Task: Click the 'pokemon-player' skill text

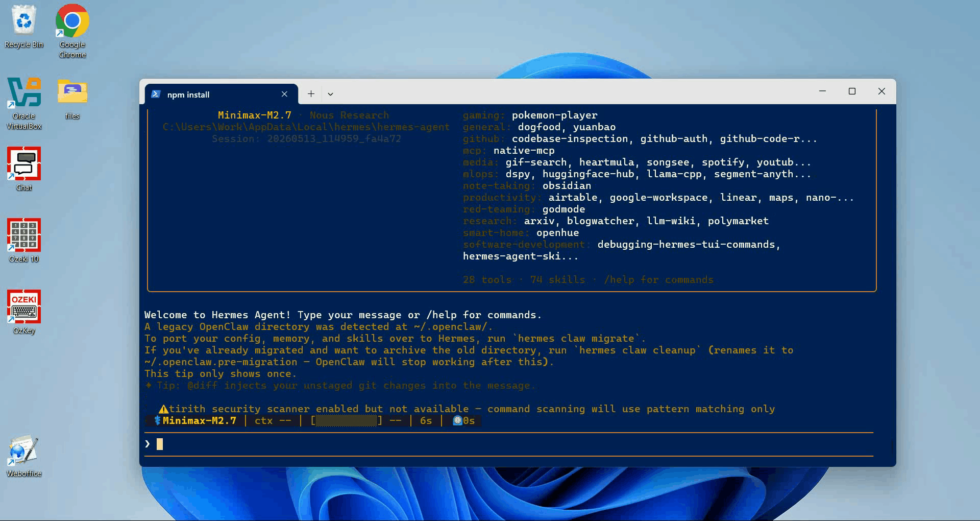Action: tap(554, 115)
